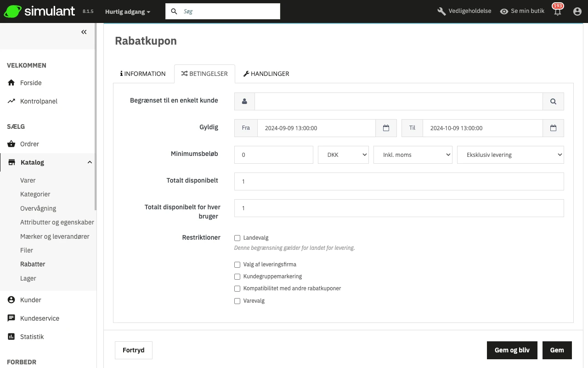Switch to the Handlinger tab
This screenshot has width=588, height=368.
coord(266,74)
